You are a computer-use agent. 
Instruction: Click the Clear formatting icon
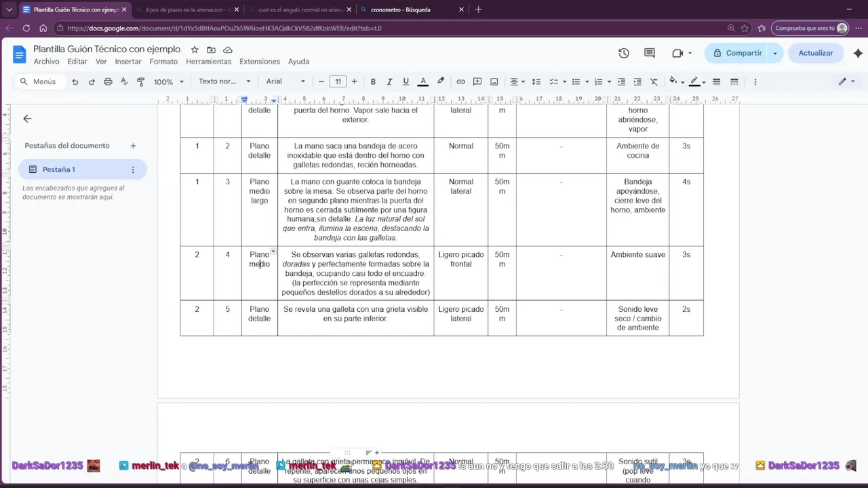coord(654,81)
